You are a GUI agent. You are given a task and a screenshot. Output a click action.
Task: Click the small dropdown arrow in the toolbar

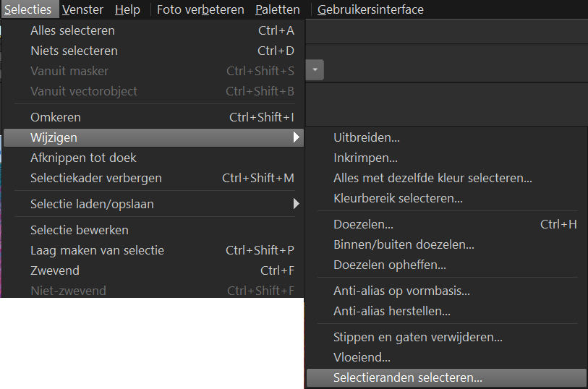point(315,69)
